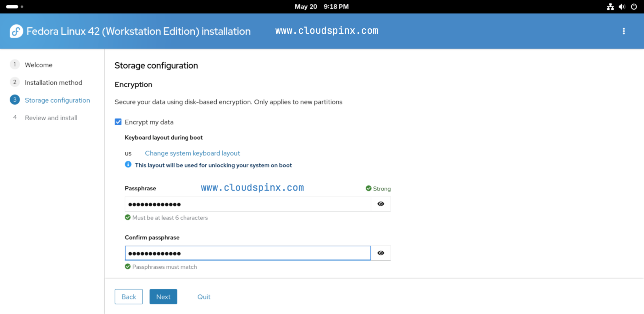
Task: Click the Strong passphrase indicator icon
Action: pyautogui.click(x=368, y=188)
